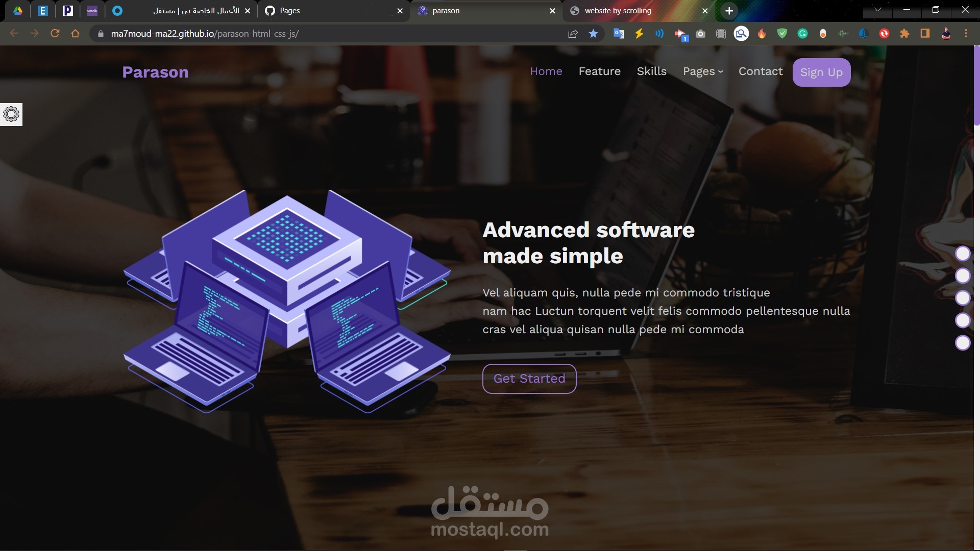Open the Extensions puzzle piece menu
This screenshot has height=551, width=980.
point(904,34)
